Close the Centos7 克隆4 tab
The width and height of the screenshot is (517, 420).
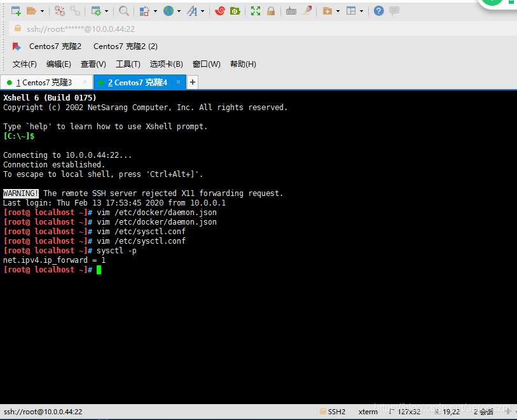click(x=179, y=82)
